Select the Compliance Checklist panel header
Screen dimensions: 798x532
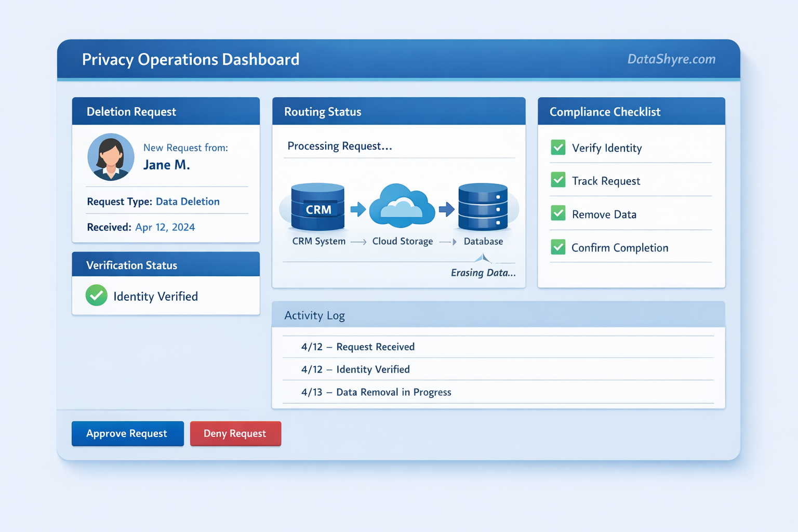[631, 111]
